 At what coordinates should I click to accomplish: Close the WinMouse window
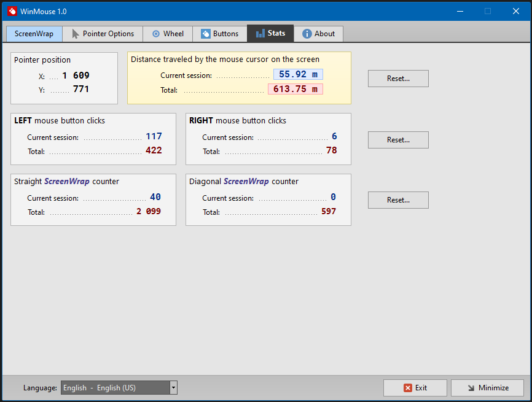coord(515,11)
